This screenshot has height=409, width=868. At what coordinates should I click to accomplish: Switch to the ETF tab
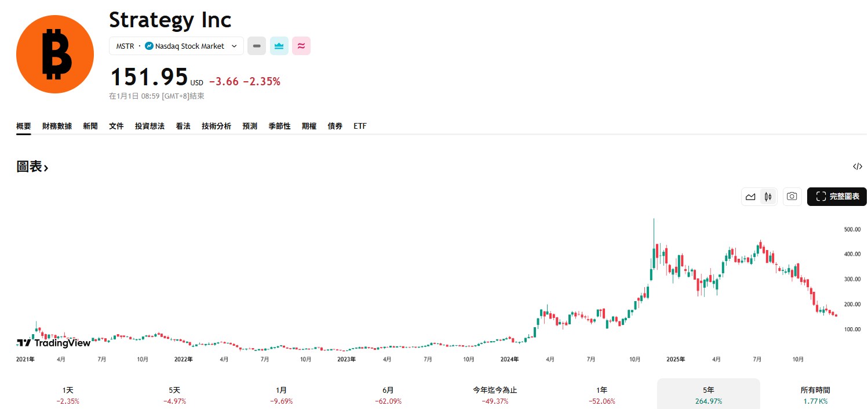(360, 126)
